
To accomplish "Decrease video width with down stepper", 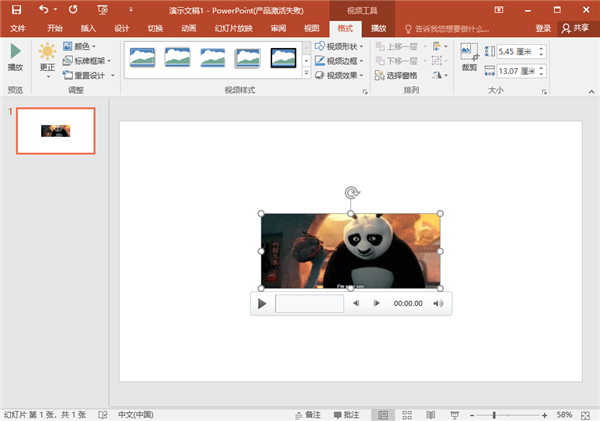I will (x=541, y=74).
